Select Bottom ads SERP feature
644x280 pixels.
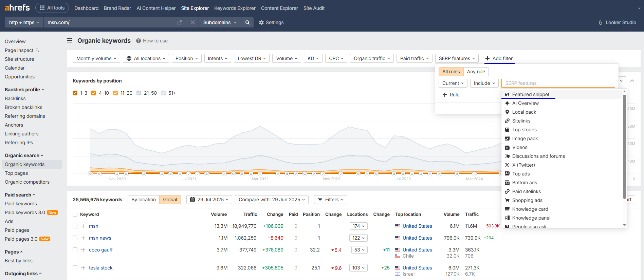[562, 183]
